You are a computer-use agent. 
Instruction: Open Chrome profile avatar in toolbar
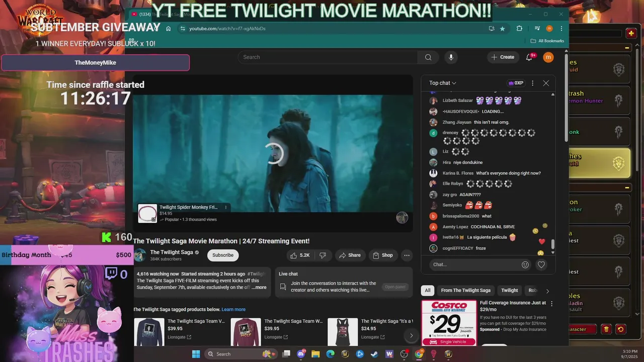[x=549, y=29]
